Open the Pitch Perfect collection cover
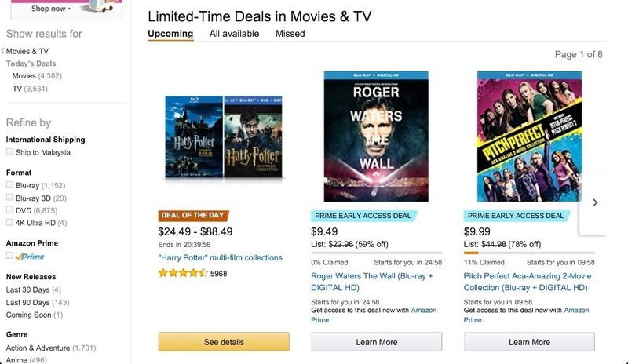This screenshot has height=364, width=628. [x=529, y=136]
